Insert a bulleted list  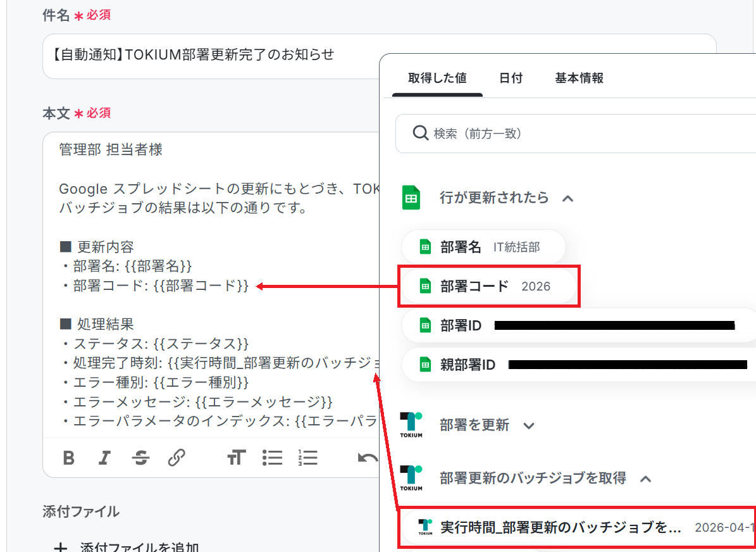click(273, 458)
